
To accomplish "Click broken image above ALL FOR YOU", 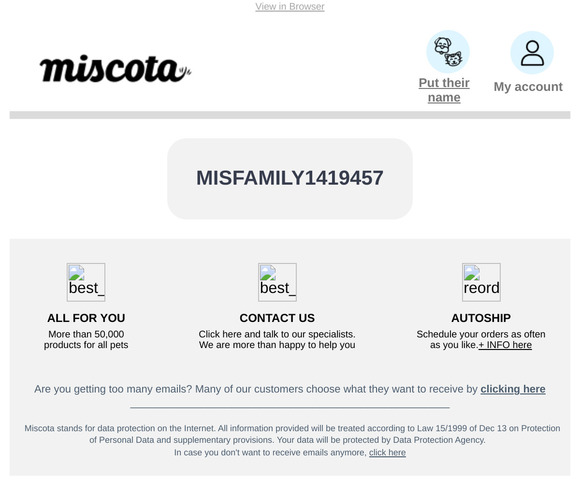I will point(86,282).
